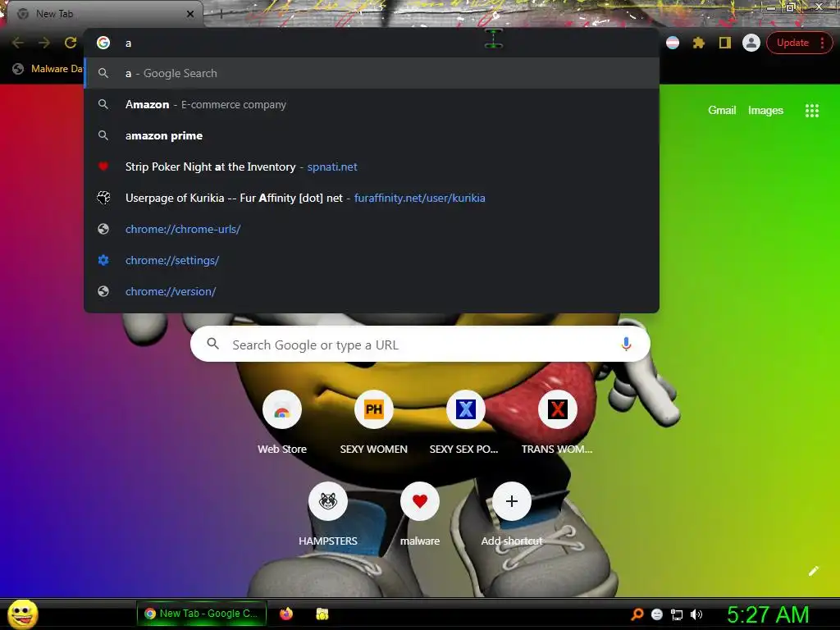The height and width of the screenshot is (630, 840).
Task: Open the Images link
Action: pos(765,111)
